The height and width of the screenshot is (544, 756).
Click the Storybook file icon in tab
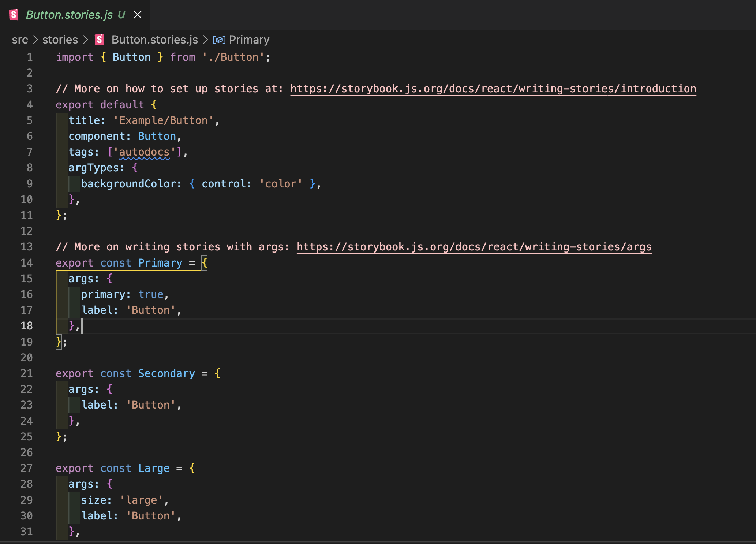(x=14, y=15)
